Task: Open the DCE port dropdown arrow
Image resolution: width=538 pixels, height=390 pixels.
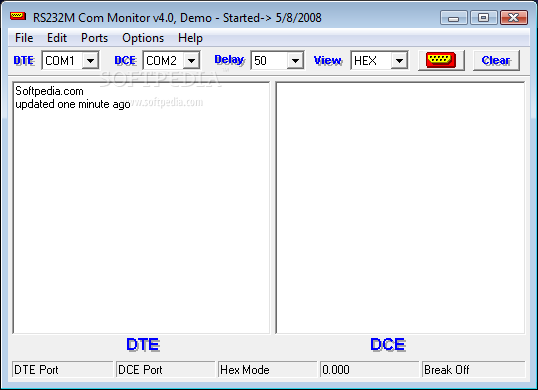Action: coord(191,61)
